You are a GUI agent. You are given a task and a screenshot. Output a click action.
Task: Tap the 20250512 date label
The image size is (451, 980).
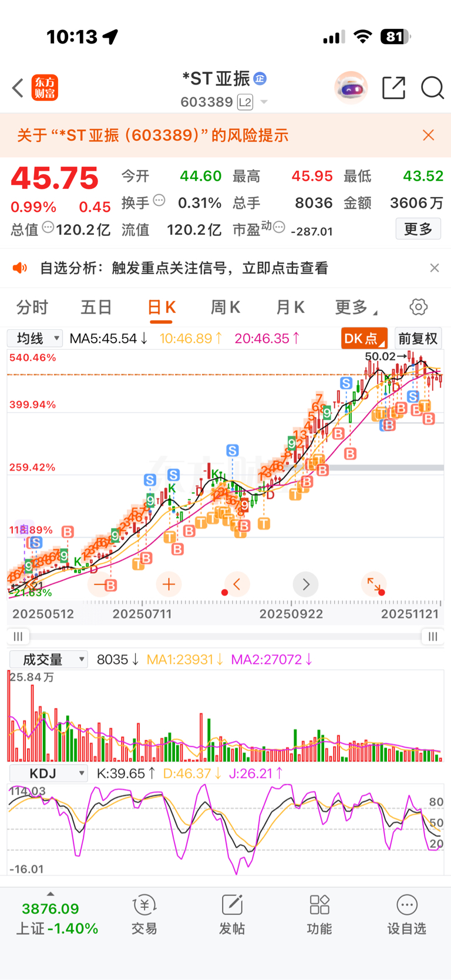coord(43,614)
